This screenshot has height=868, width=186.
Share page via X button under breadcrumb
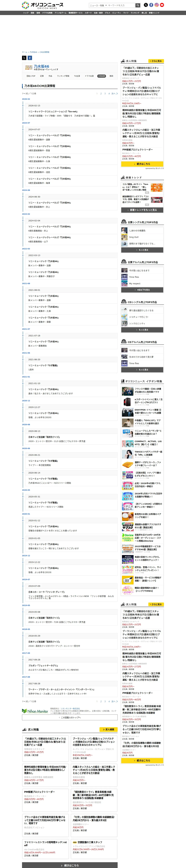click(x=24, y=58)
